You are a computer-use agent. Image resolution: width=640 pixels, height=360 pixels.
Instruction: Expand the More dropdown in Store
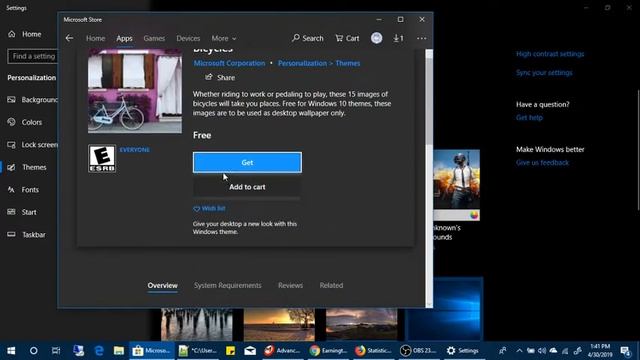click(x=224, y=38)
